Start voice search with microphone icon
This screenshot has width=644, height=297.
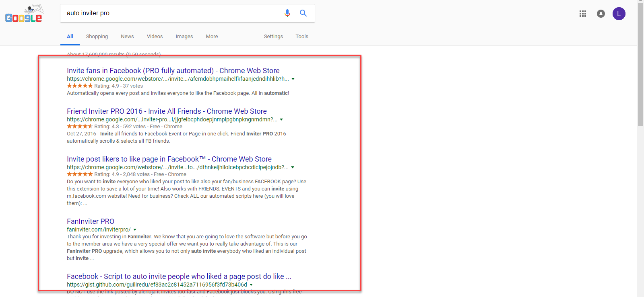(x=287, y=13)
